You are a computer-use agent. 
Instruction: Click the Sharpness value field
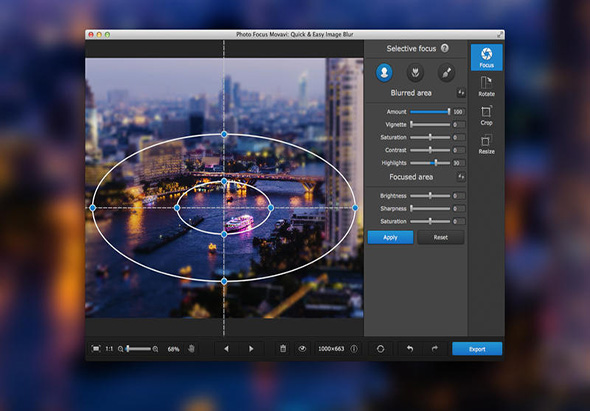pos(458,209)
